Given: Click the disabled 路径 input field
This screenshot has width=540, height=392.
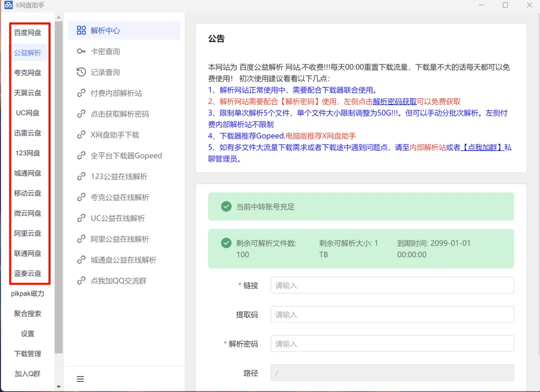Looking at the screenshot, I should (392, 372).
